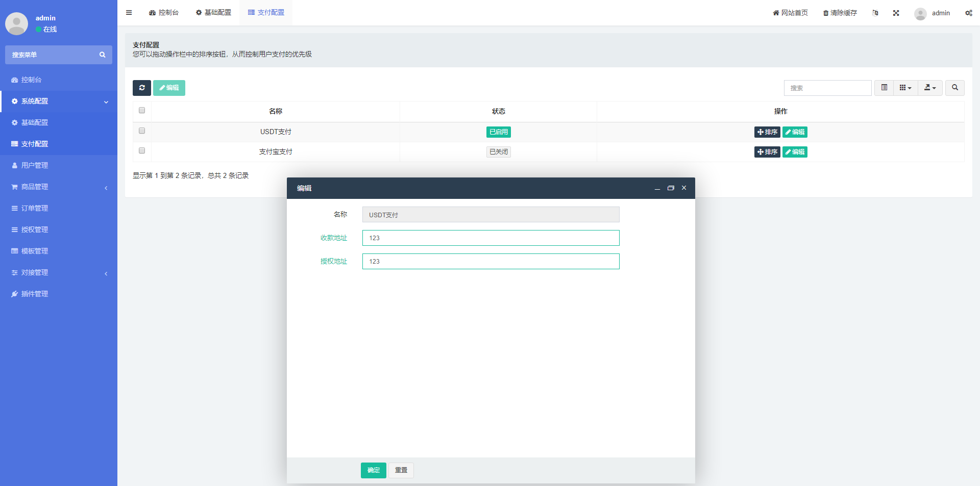Close the 编辑 dialog

[x=684, y=188]
